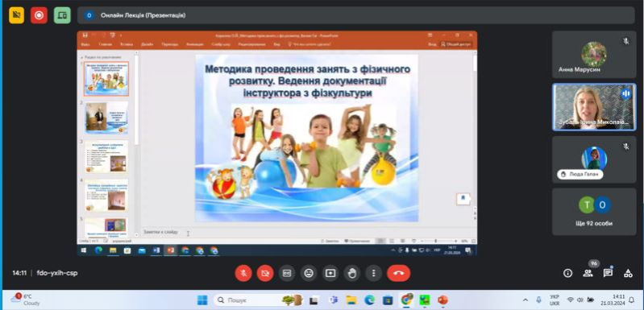Open the 'Ще 92 особи' participants tile
This screenshot has height=310, width=644.
pyautogui.click(x=594, y=212)
